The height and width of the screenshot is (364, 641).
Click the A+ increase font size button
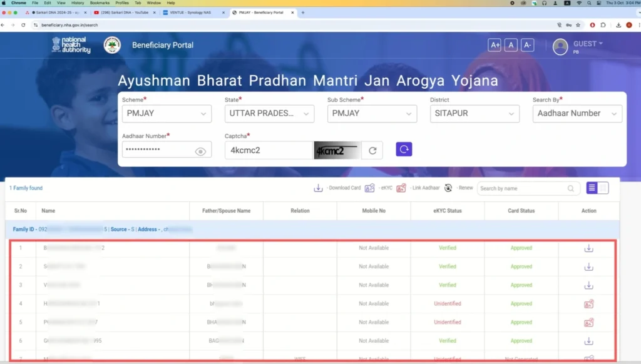pyautogui.click(x=495, y=45)
